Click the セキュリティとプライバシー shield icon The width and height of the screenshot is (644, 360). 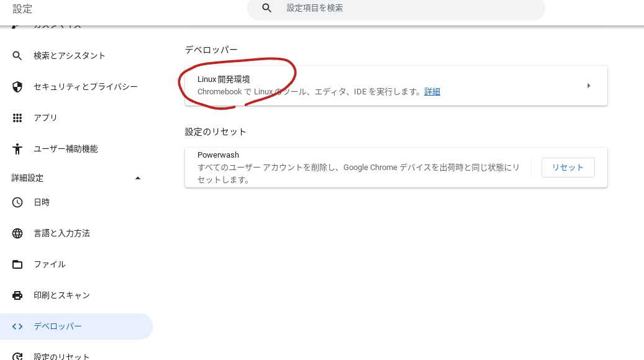17,86
